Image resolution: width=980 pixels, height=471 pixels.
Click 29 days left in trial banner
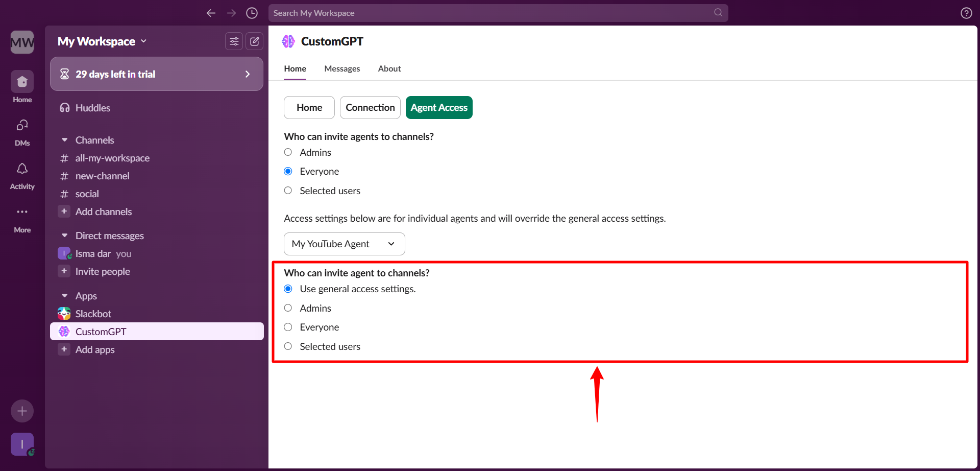click(x=156, y=74)
